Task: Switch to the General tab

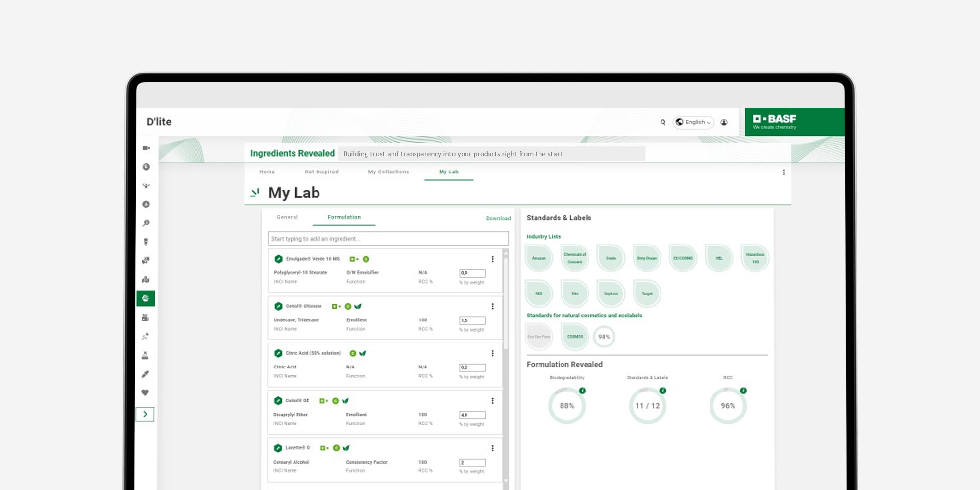Action: [287, 217]
